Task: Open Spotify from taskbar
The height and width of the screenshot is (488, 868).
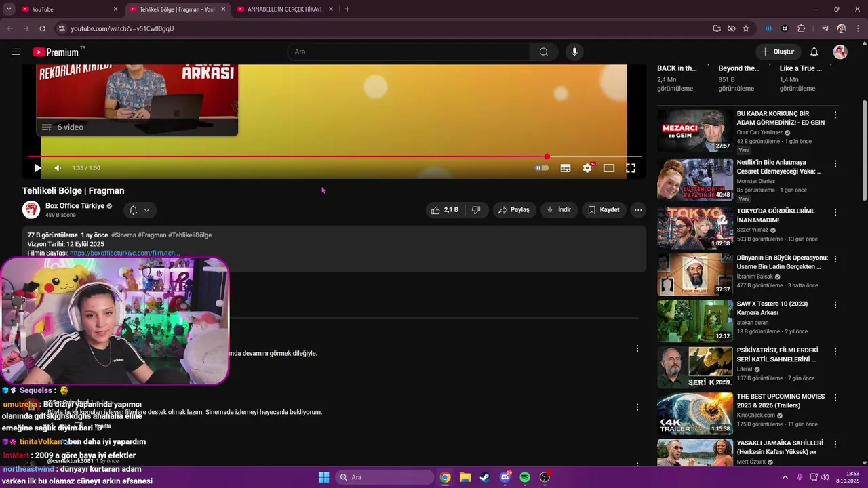Action: [x=525, y=477]
